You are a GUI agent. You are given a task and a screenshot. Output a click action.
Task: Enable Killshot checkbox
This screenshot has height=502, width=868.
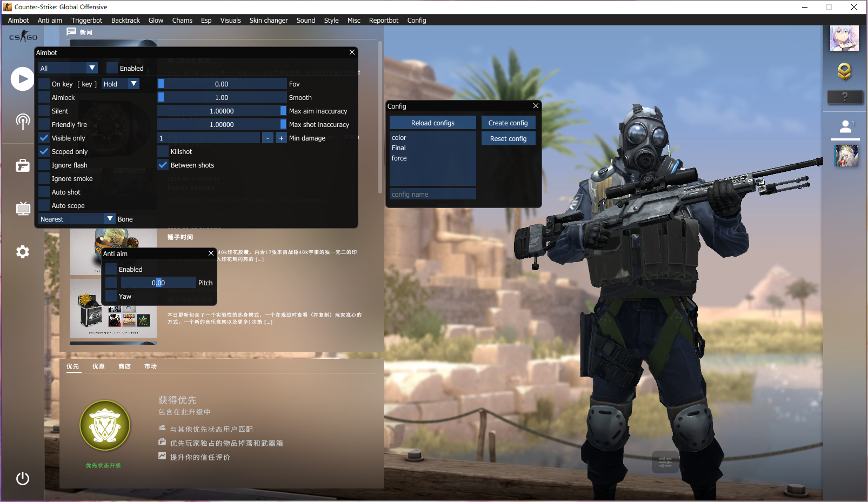163,151
